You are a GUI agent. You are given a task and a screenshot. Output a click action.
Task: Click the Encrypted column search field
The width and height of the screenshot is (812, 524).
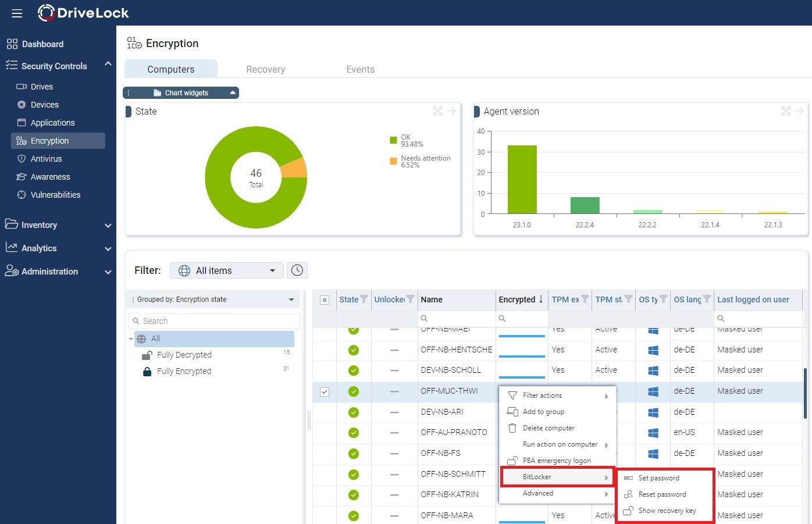point(522,319)
